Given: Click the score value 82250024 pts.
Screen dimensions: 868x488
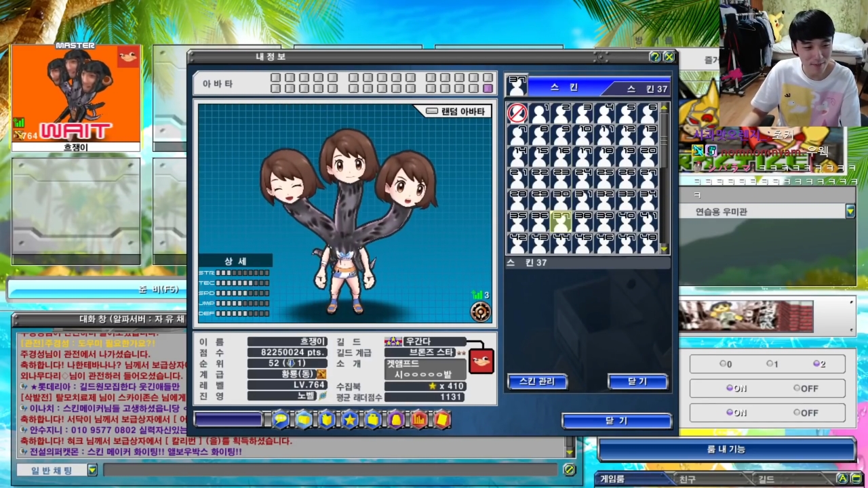Looking at the screenshot, I should coord(288,352).
